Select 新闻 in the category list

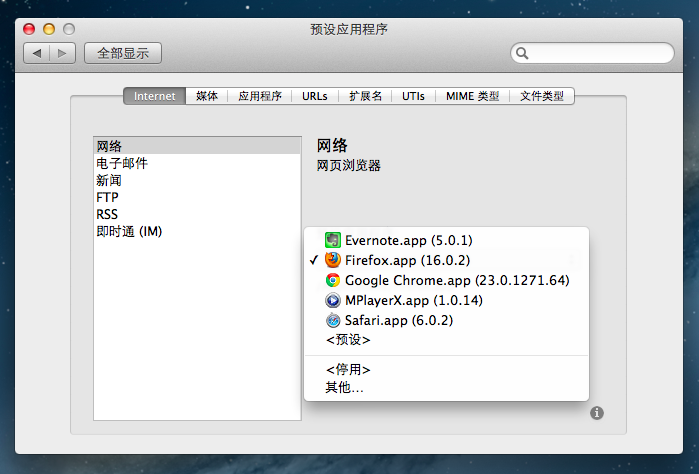197,180
